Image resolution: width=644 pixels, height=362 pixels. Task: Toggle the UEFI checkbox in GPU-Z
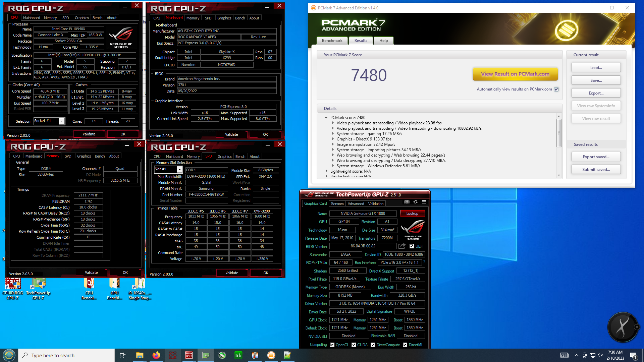412,246
